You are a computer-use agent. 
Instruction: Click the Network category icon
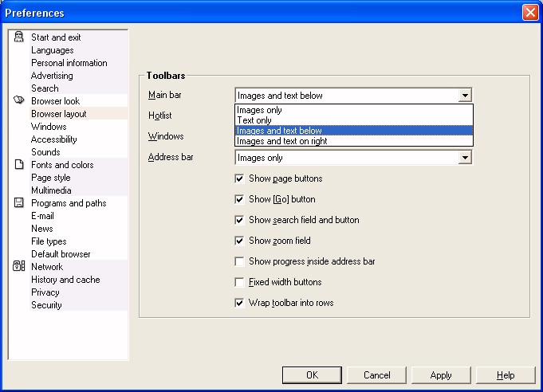pos(19,267)
